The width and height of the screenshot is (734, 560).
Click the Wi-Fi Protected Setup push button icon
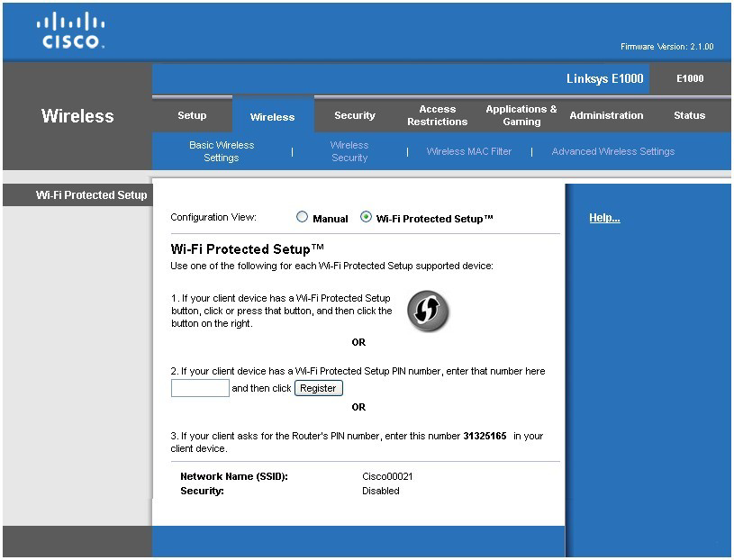click(x=427, y=312)
